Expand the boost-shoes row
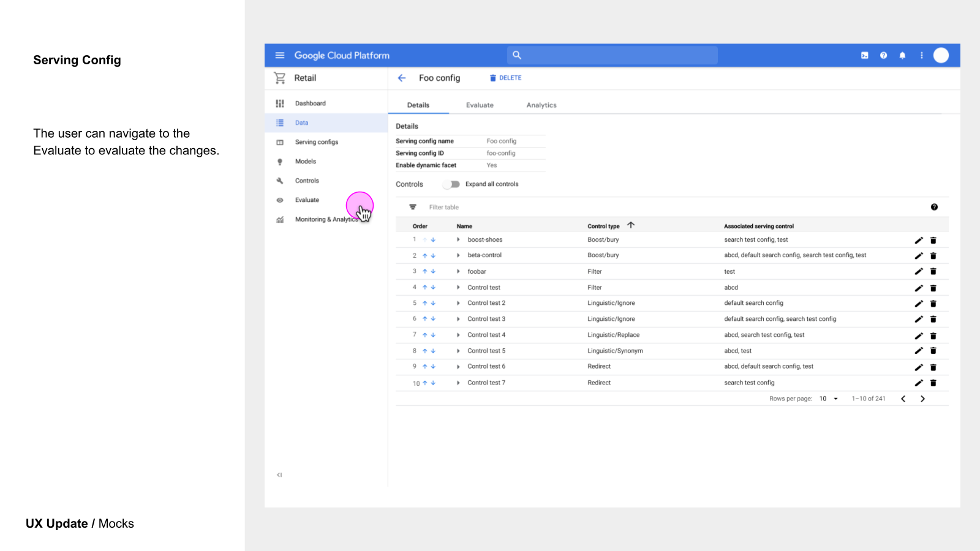This screenshot has height=551, width=980. (458, 239)
